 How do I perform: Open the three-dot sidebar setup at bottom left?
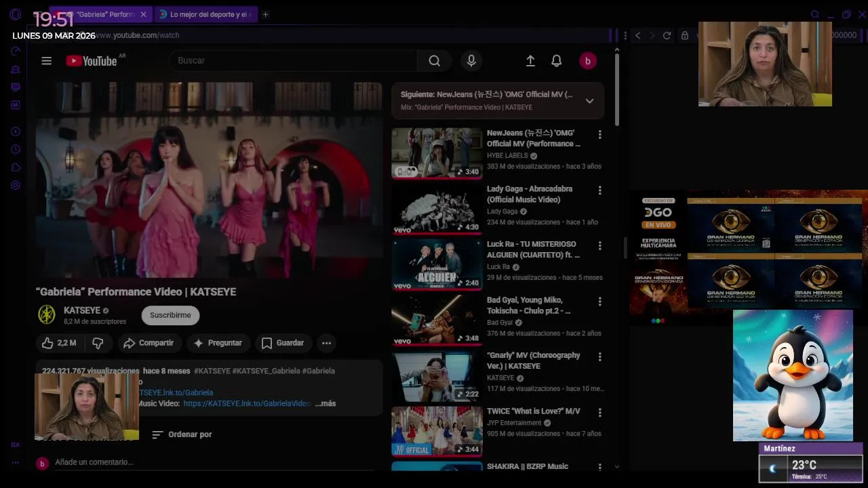[15, 463]
